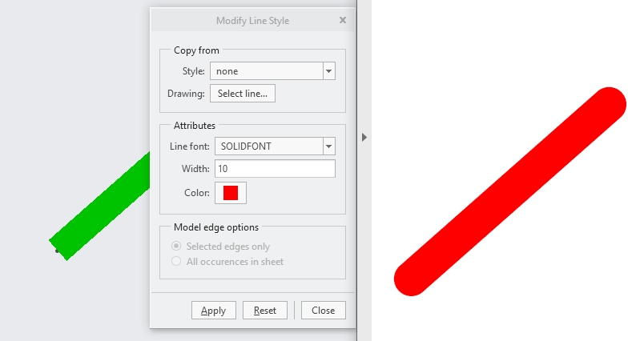Click the Model edge options group label
Image resolution: width=644 pixels, height=341 pixels.
point(216,227)
